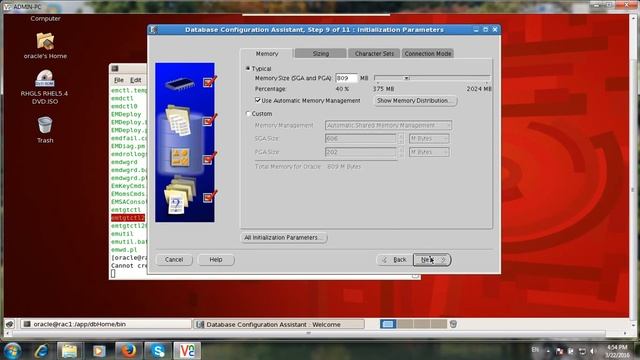Open the PGA Size units dropdown
The height and width of the screenshot is (360, 640).
point(429,152)
